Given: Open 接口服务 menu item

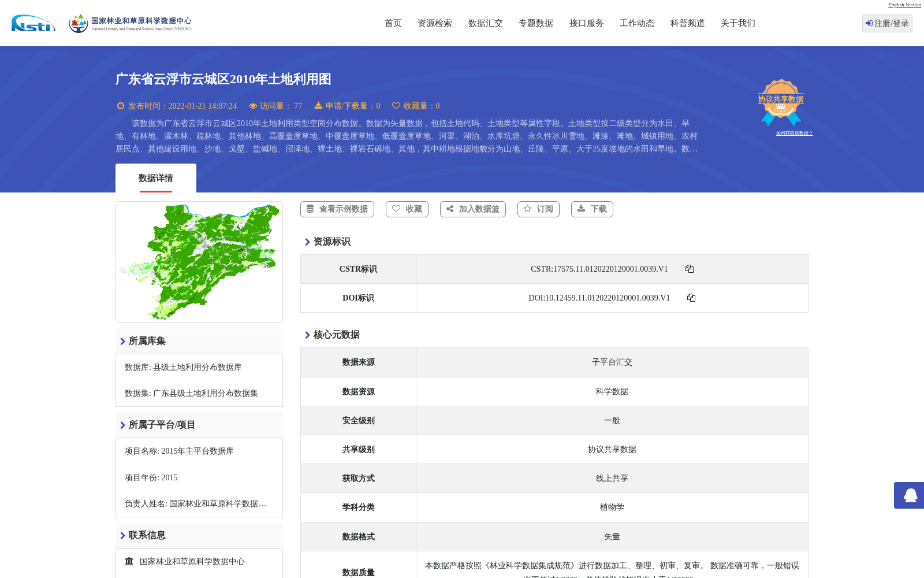Looking at the screenshot, I should pos(587,23).
